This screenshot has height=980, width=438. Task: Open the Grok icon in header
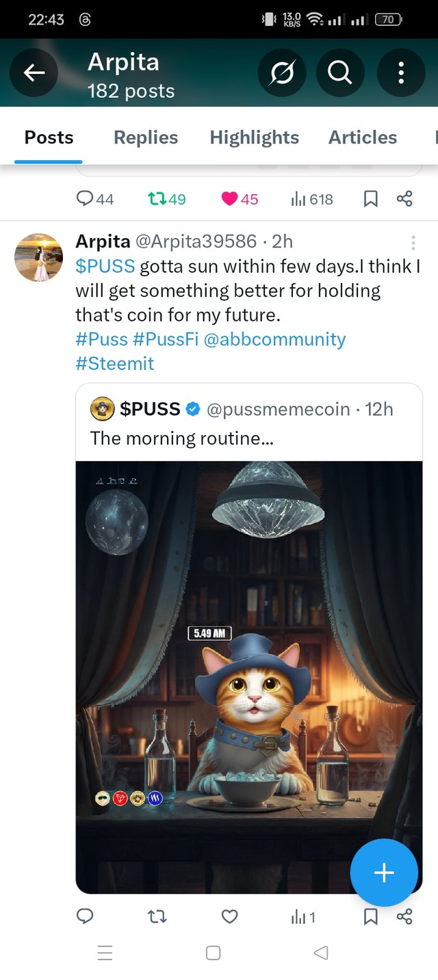pos(282,72)
